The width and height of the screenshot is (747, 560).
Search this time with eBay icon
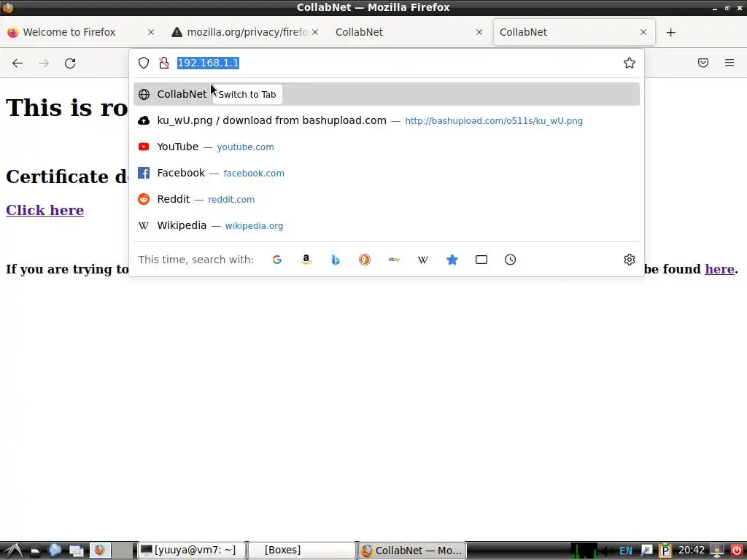point(394,260)
